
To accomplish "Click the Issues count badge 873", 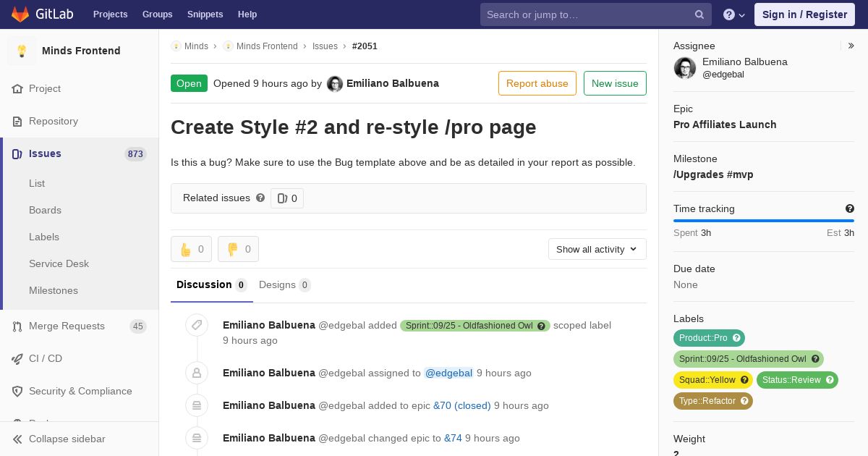I will tap(135, 154).
